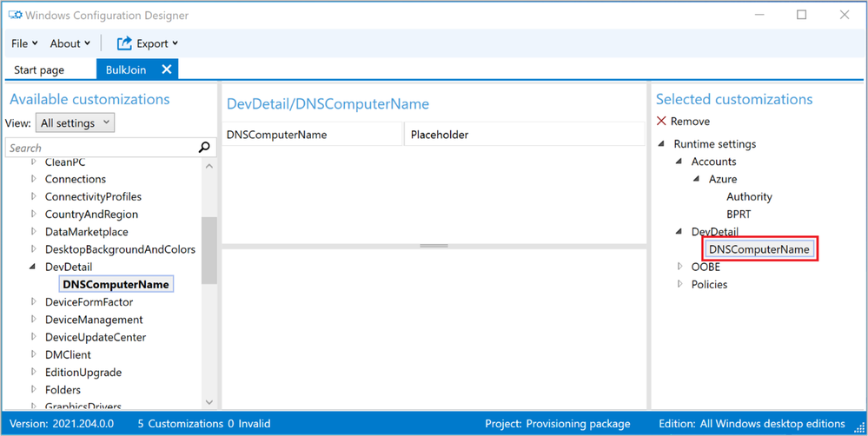Select Authority under Azure
This screenshot has width=868, height=436.
point(749,196)
